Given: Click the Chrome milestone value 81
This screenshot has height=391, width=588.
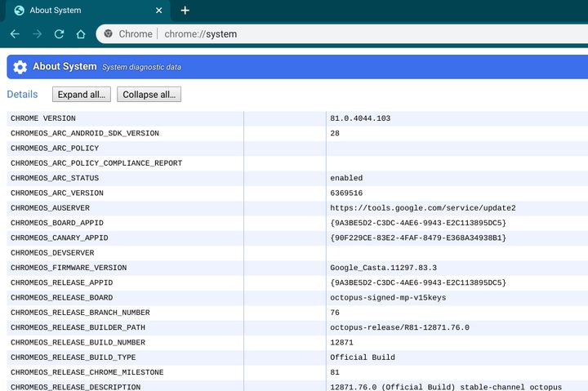Looking at the screenshot, I should (335, 372).
